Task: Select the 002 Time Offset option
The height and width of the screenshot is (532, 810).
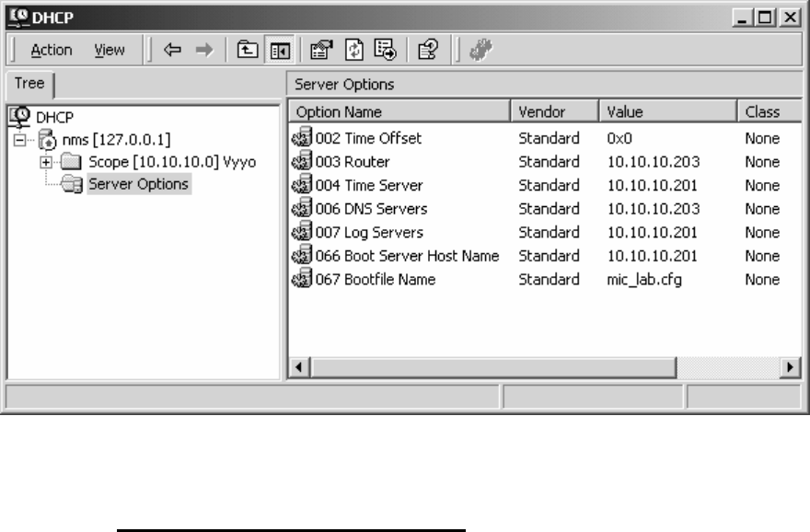Action: pos(368,138)
